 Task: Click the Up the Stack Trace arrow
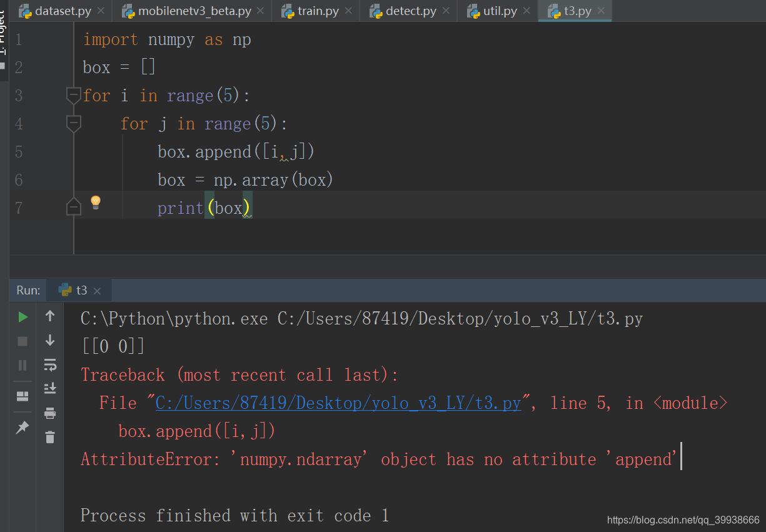point(50,316)
